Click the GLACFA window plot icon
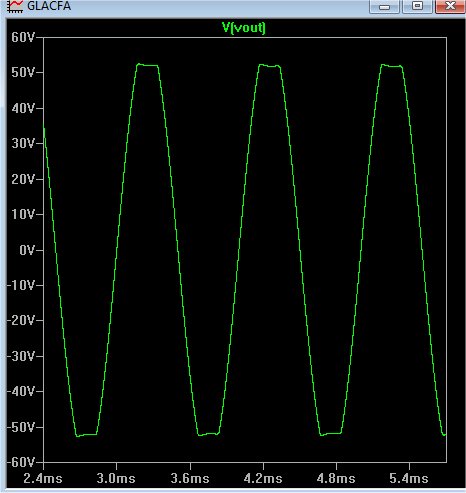The image size is (466, 493). pos(15,6)
